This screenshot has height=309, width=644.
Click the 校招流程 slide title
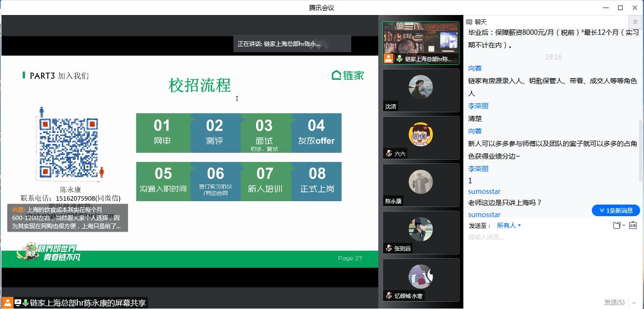pyautogui.click(x=200, y=85)
